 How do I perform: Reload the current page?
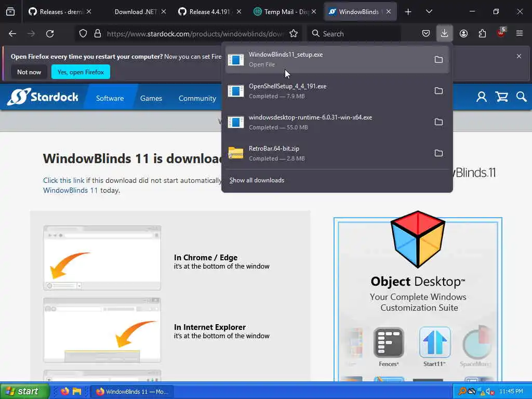pyautogui.click(x=50, y=34)
